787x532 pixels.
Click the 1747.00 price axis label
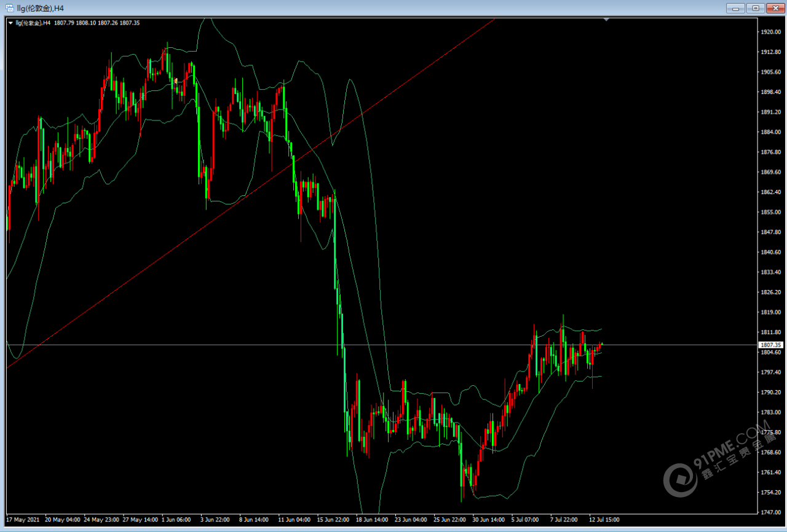coord(770,512)
